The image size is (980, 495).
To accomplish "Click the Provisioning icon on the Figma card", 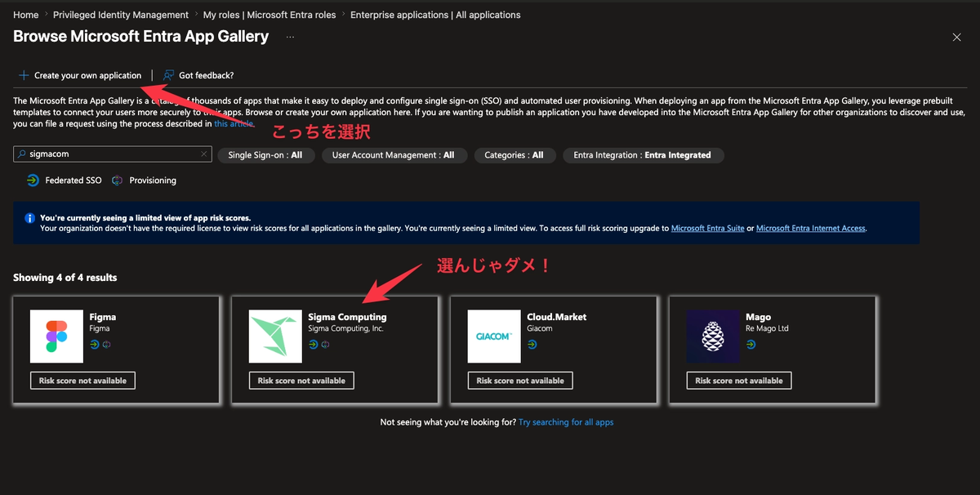I will 106,345.
